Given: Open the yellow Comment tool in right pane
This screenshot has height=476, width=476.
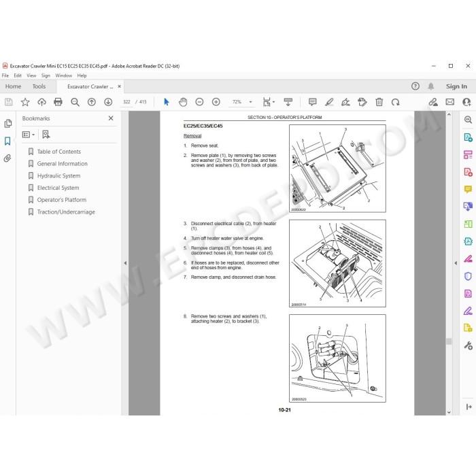Looking at the screenshot, I should tap(468, 190).
